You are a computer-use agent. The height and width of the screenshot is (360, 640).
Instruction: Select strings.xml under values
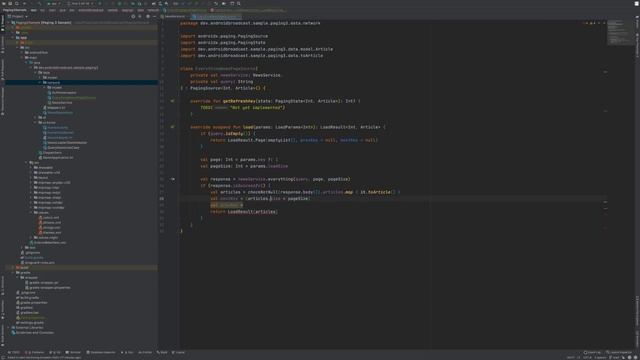click(x=49, y=227)
